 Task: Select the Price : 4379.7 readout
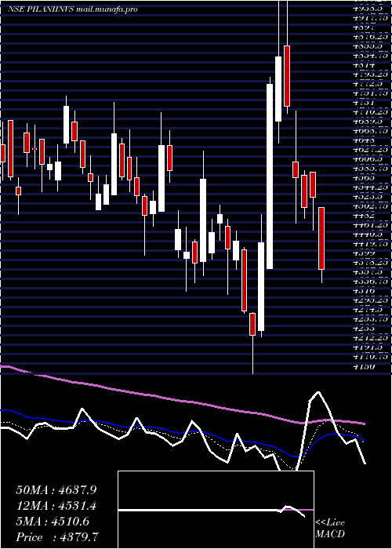[x=57, y=537]
